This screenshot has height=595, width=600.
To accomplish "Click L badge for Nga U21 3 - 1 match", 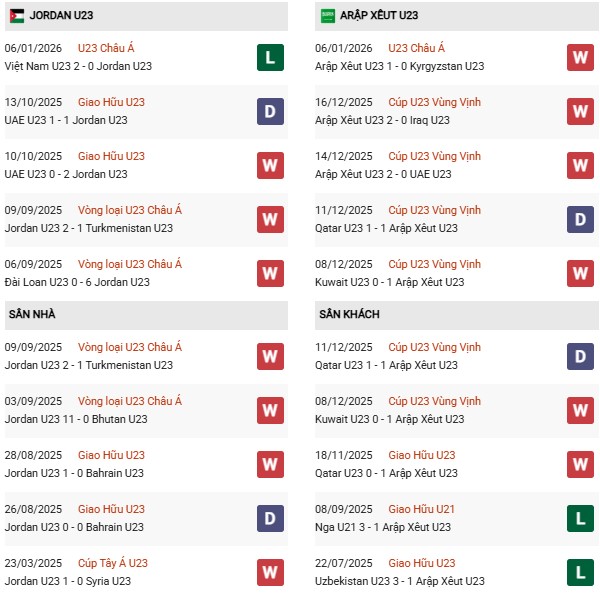I will 580,518.
